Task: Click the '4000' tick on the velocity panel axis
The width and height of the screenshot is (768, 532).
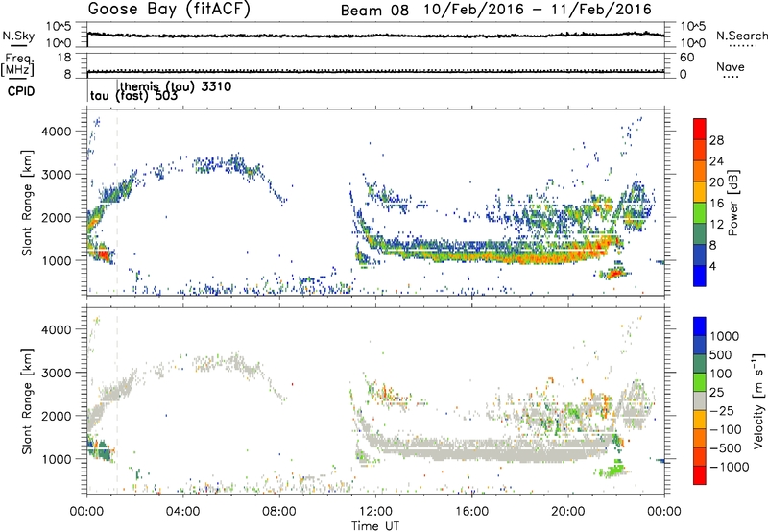Action: click(x=56, y=329)
